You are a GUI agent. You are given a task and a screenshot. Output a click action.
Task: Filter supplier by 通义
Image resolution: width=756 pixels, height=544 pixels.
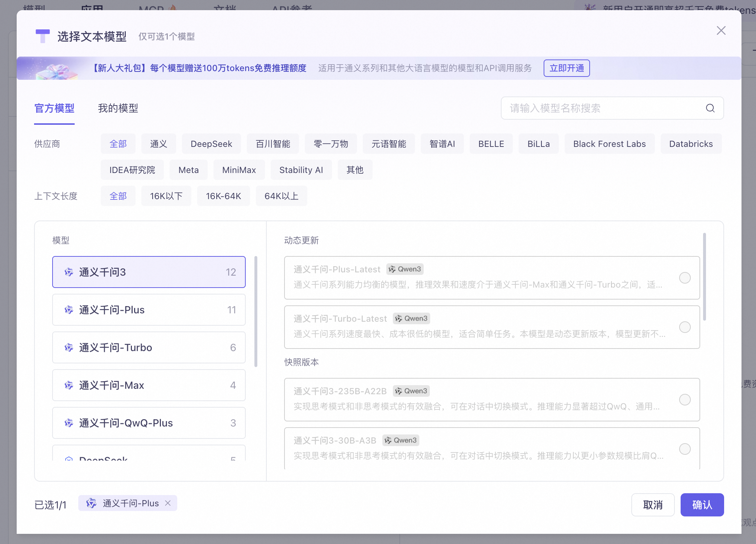(159, 144)
